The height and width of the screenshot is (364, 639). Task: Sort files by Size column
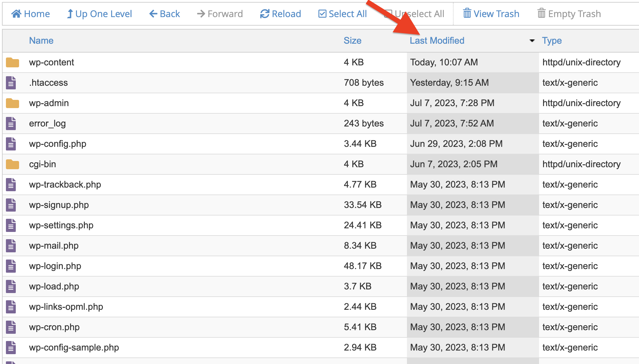click(352, 40)
